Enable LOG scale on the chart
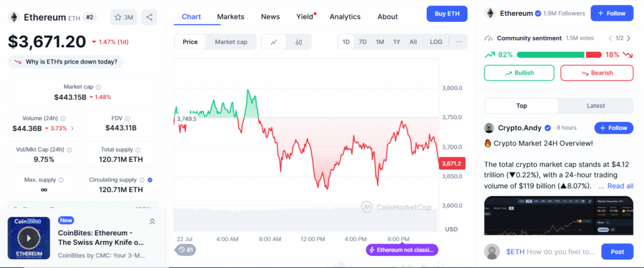 (x=436, y=42)
